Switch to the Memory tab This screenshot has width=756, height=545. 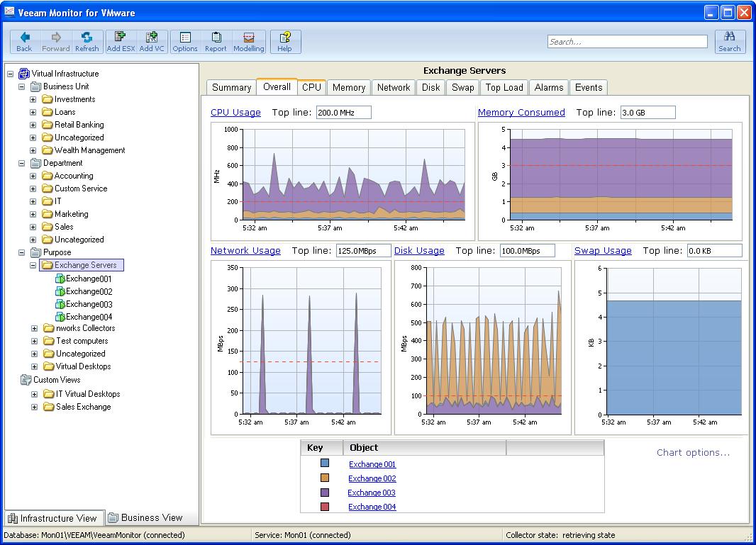coord(349,87)
